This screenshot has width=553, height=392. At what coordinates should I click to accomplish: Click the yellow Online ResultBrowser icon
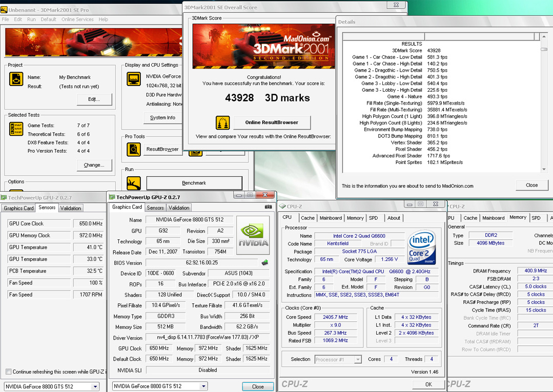222,122
